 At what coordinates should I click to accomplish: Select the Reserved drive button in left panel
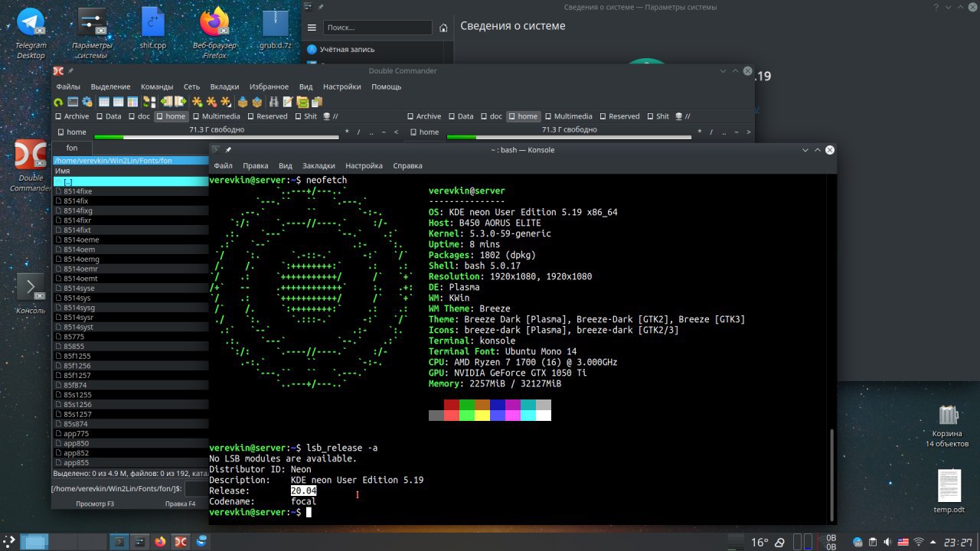coord(266,116)
